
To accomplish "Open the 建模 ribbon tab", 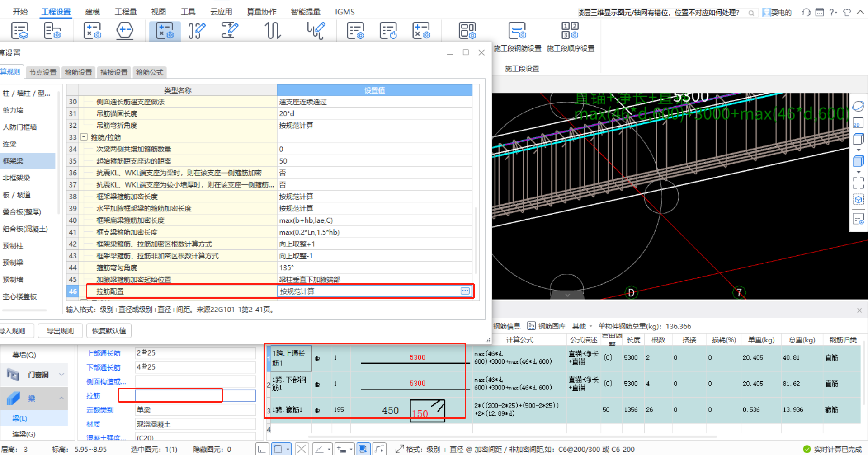I will pyautogui.click(x=93, y=12).
